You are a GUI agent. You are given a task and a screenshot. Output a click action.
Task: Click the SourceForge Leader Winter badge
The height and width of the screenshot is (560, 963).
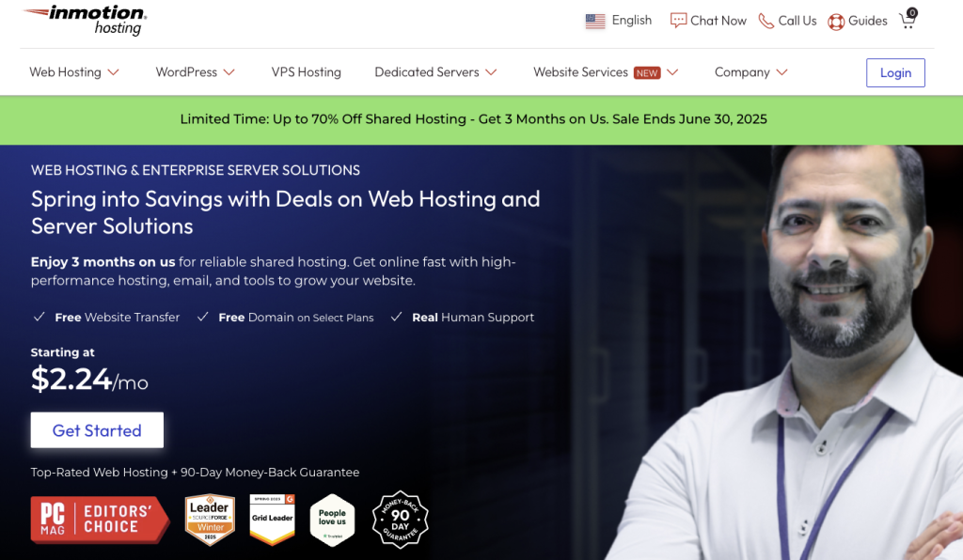(210, 520)
